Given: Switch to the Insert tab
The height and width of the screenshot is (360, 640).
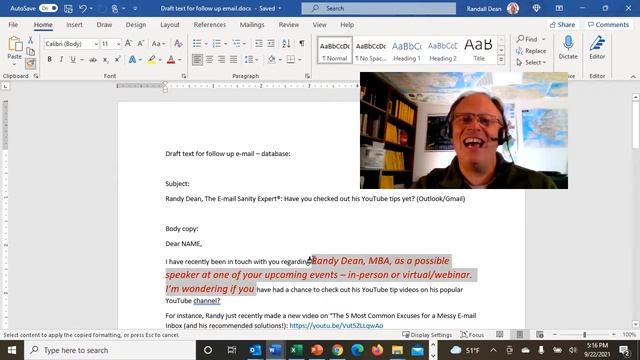Looking at the screenshot, I should pos(74,24).
